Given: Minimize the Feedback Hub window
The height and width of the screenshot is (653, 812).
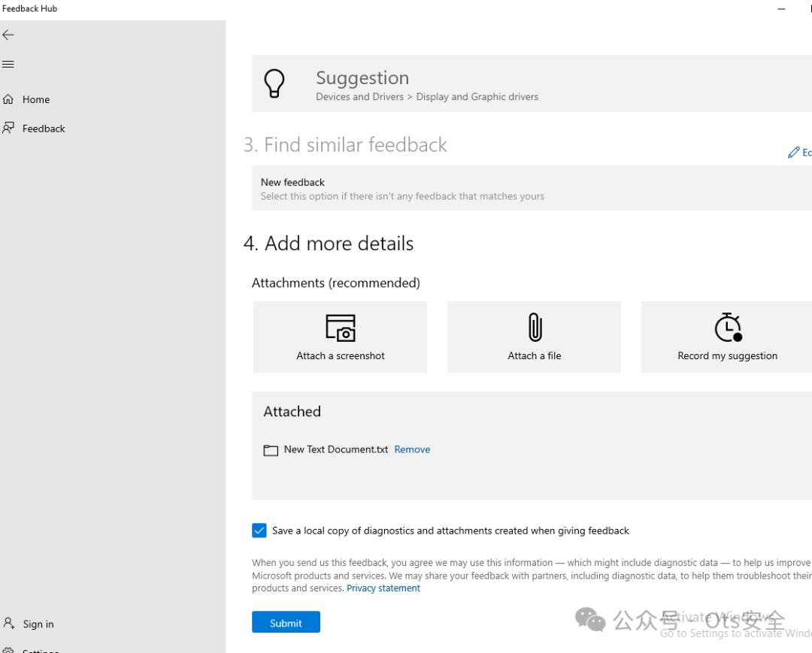Looking at the screenshot, I should [x=782, y=9].
